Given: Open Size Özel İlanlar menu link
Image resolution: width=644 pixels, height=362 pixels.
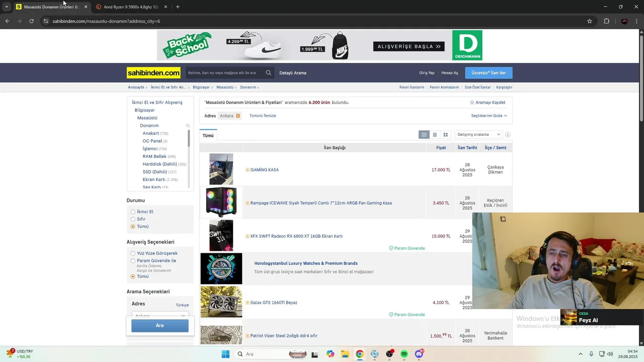Looking at the screenshot, I should (477, 87).
